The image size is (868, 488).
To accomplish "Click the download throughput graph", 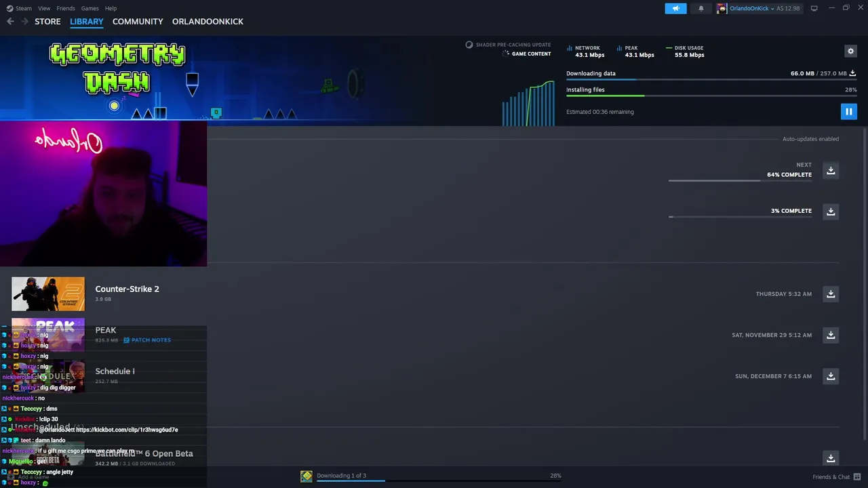I will pos(528,103).
